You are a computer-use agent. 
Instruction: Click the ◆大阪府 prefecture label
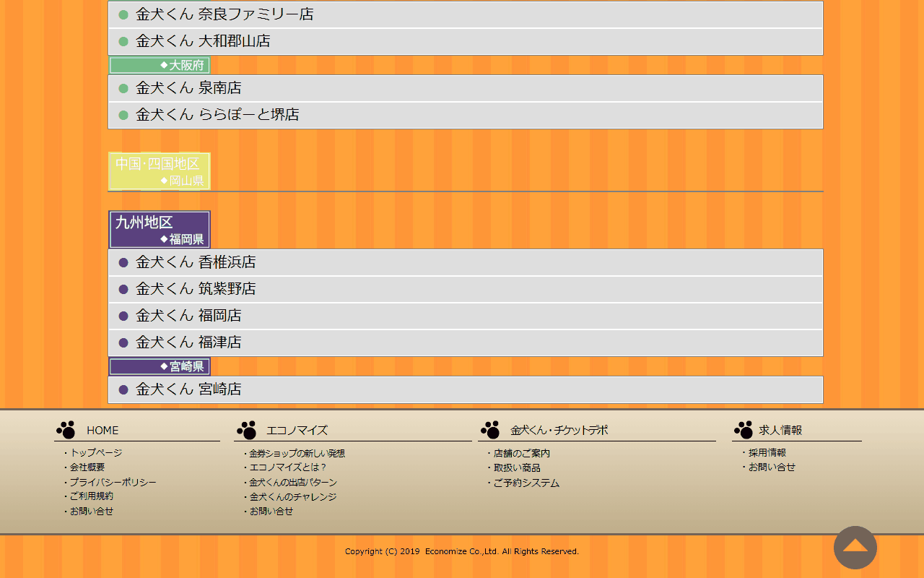[160, 65]
